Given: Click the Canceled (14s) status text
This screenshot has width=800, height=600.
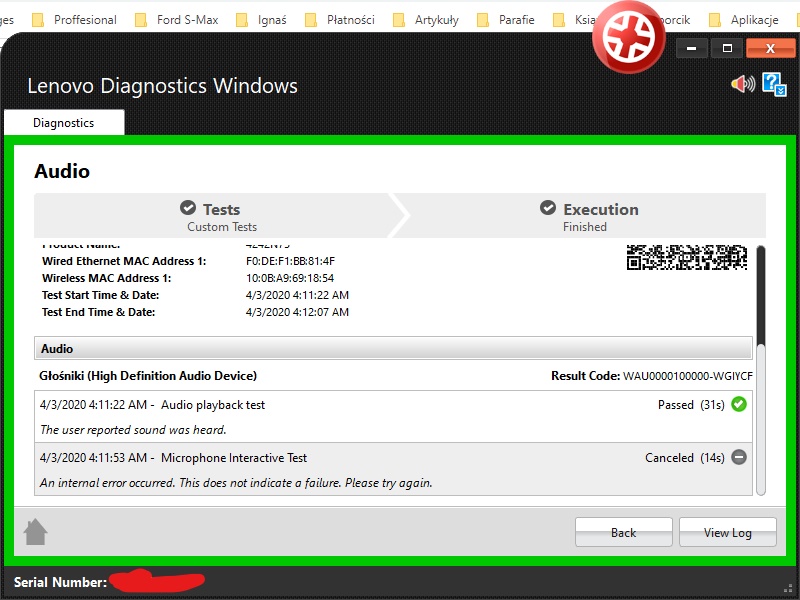Looking at the screenshot, I should (685, 458).
